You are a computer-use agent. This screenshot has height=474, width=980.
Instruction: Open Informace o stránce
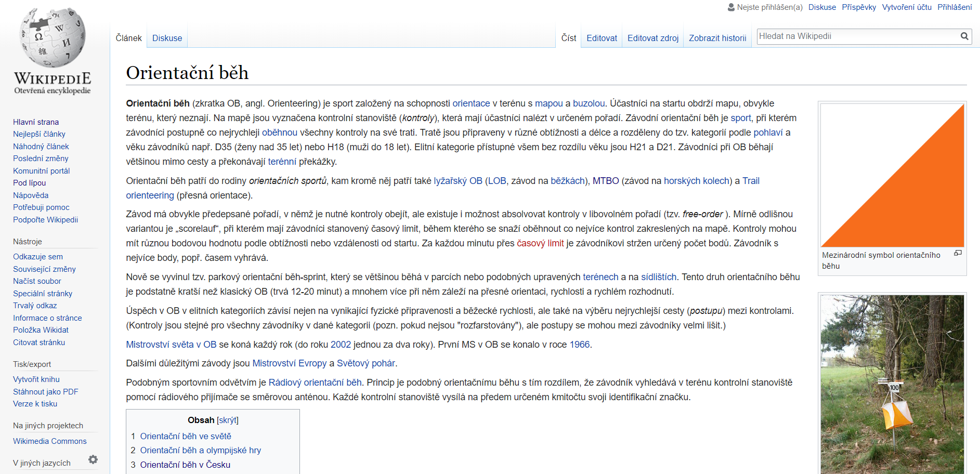[x=47, y=318]
